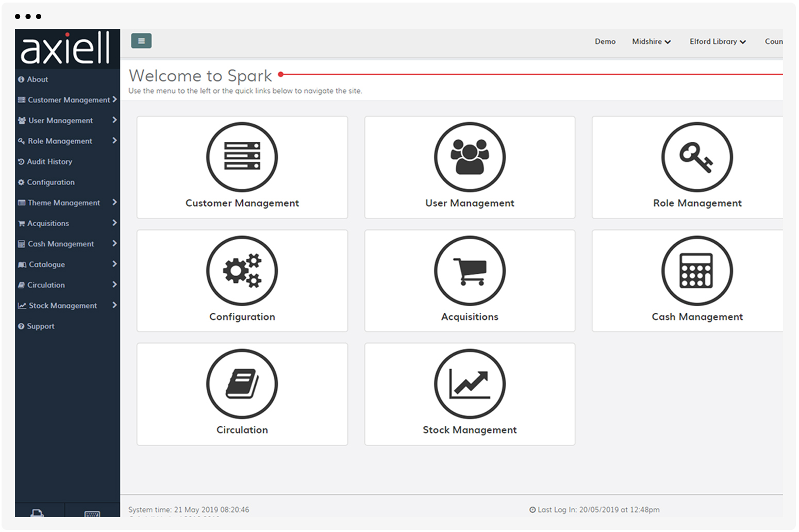The width and height of the screenshot is (799, 532).
Task: Click the axiell logo
Action: coord(66,48)
